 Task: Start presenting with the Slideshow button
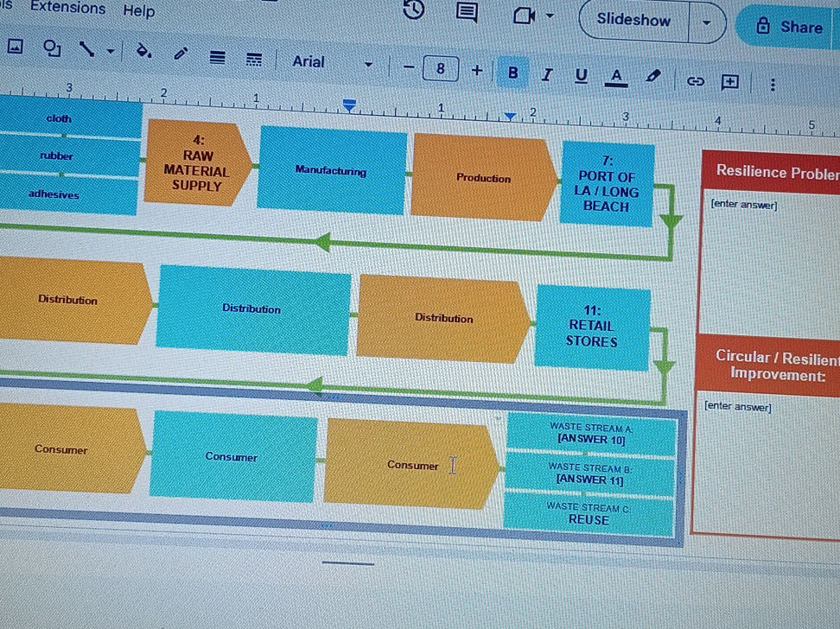633,20
